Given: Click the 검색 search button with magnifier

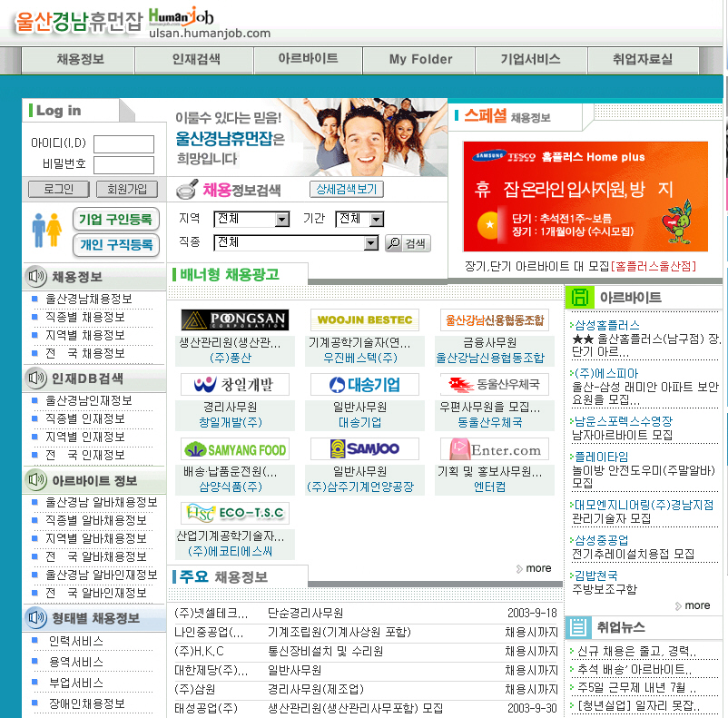Looking at the screenshot, I should pyautogui.click(x=408, y=243).
